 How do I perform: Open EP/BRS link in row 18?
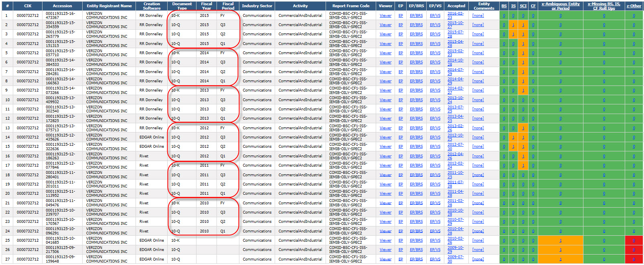click(x=416, y=175)
